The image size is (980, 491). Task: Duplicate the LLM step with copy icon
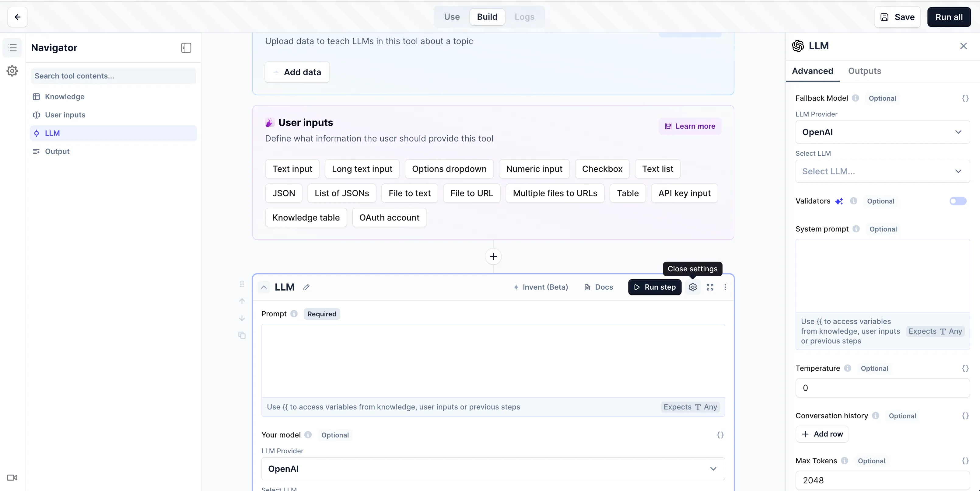[242, 335]
